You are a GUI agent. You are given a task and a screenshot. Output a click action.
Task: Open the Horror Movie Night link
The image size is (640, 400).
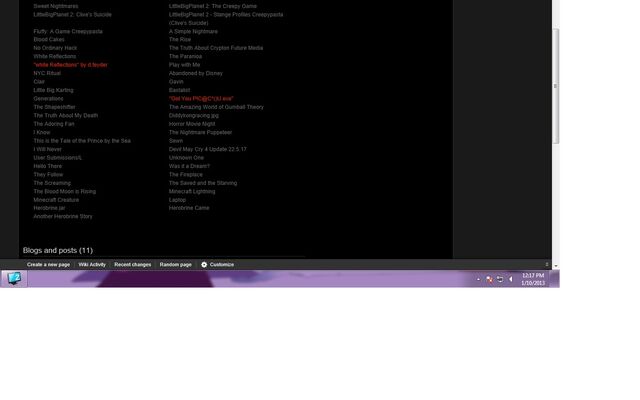pyautogui.click(x=192, y=124)
